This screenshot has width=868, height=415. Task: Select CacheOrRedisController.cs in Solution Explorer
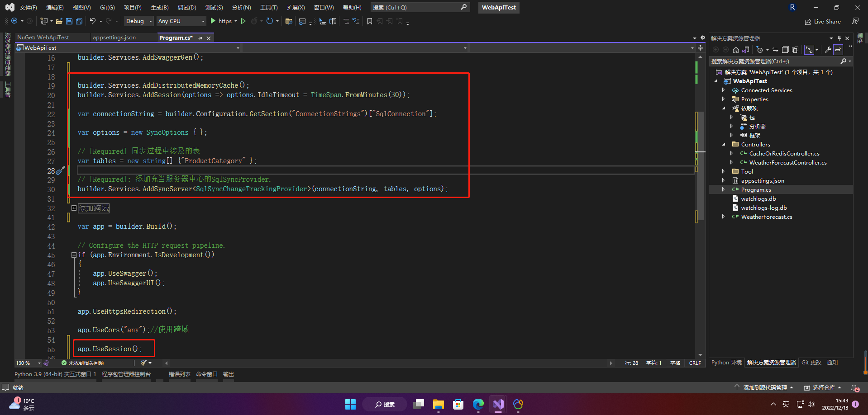point(784,153)
